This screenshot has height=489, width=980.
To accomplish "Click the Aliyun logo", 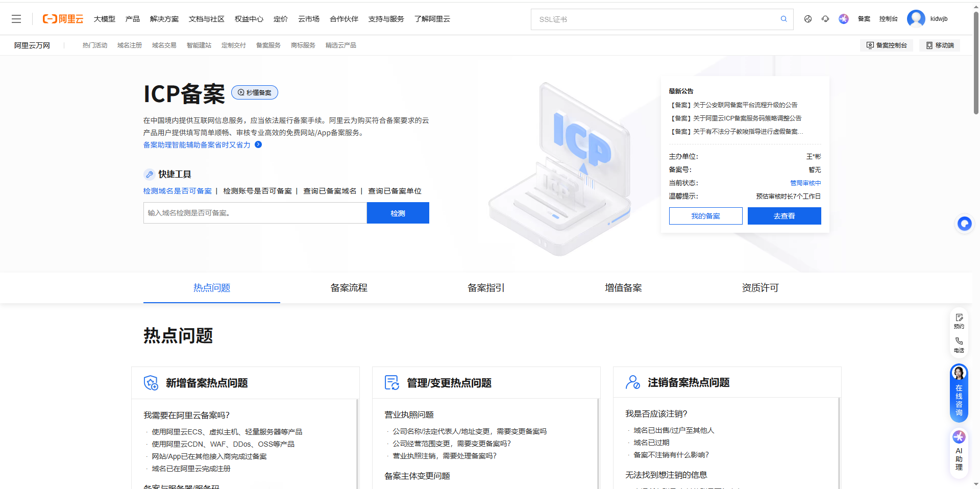I will coord(63,19).
